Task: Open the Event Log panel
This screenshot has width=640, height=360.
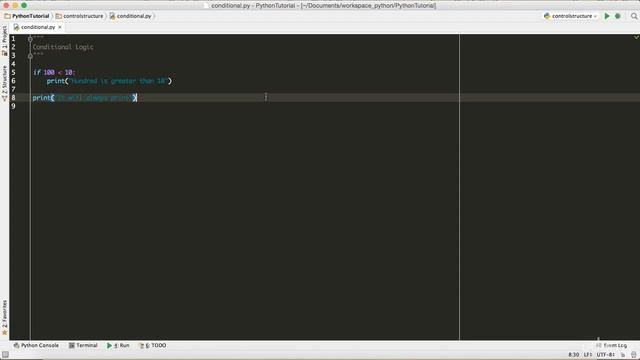Action: [611, 345]
